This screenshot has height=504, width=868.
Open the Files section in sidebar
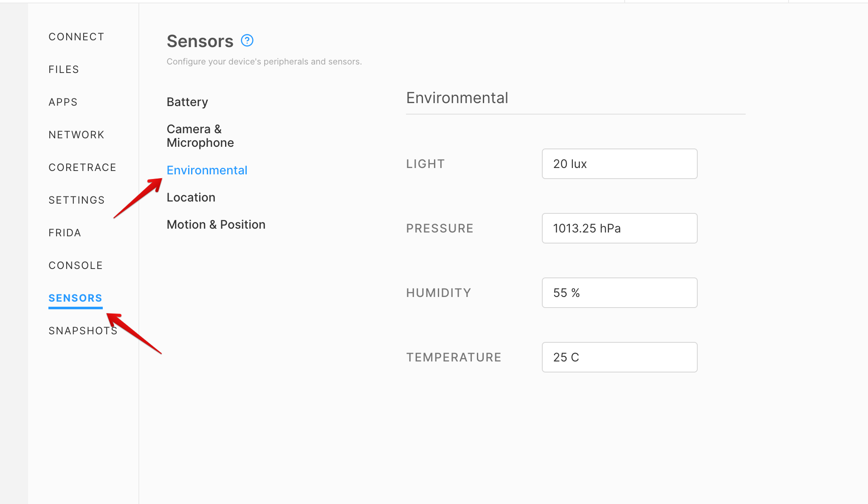coord(64,70)
